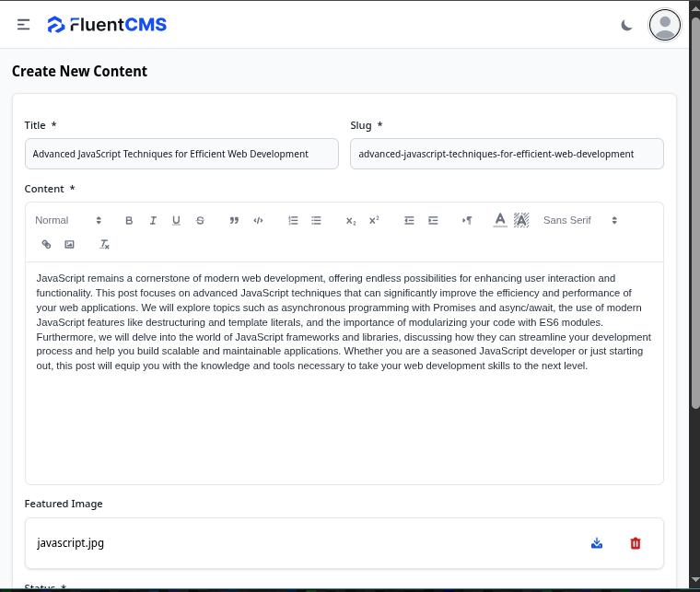
Task: Open the Sans Serif font dropdown
Action: (580, 220)
